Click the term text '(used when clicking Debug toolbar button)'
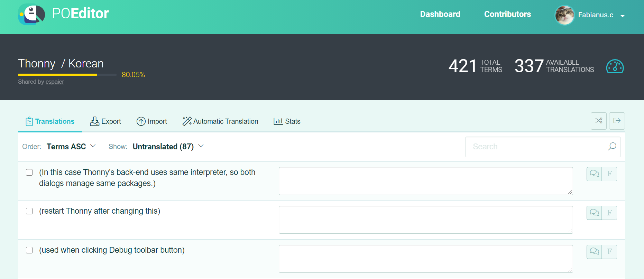This screenshot has height=279, width=644. coord(112,250)
